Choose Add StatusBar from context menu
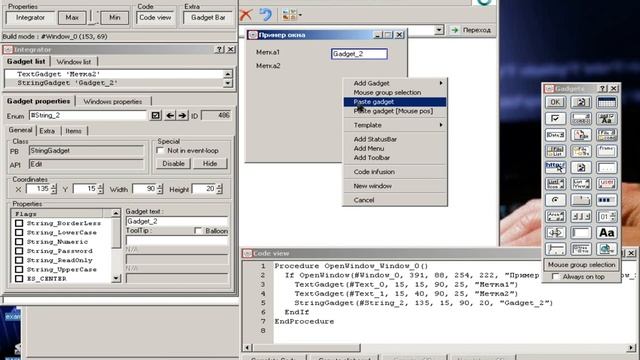Screen dimensions: 640x360 click(395, 139)
